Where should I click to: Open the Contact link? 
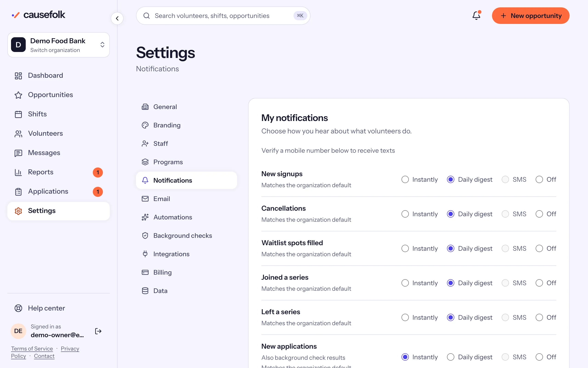pyautogui.click(x=44, y=356)
